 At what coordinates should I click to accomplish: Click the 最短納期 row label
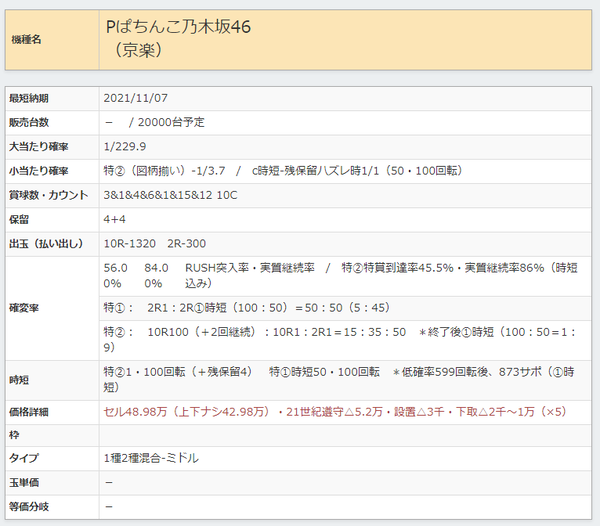point(29,98)
